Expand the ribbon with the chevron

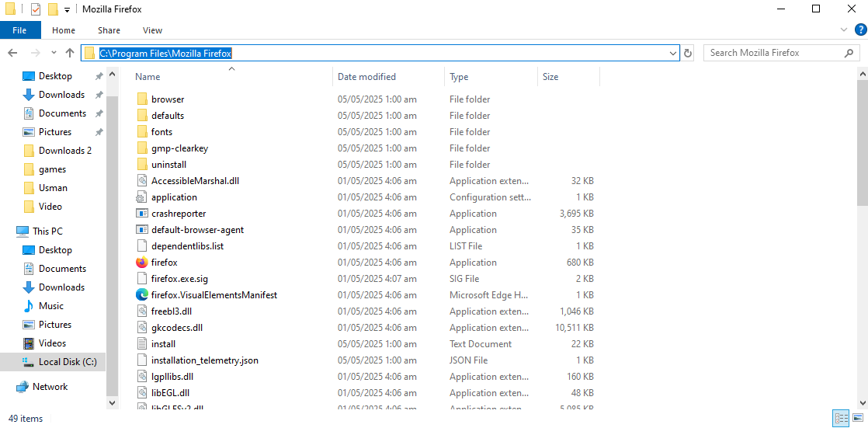pos(844,30)
